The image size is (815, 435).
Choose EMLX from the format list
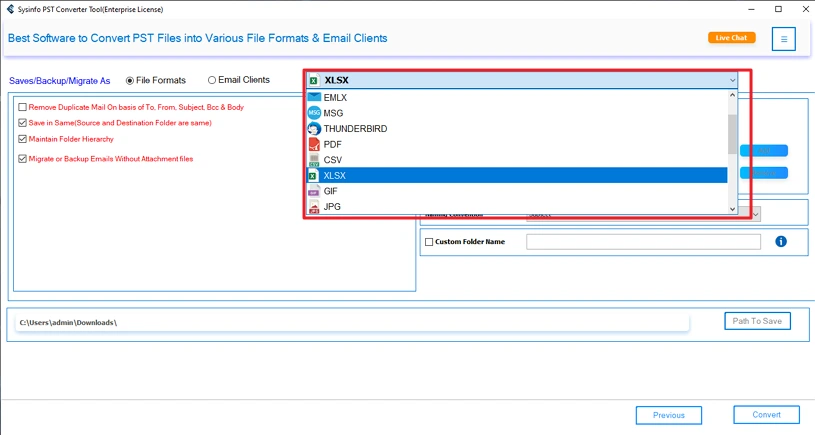pos(517,97)
